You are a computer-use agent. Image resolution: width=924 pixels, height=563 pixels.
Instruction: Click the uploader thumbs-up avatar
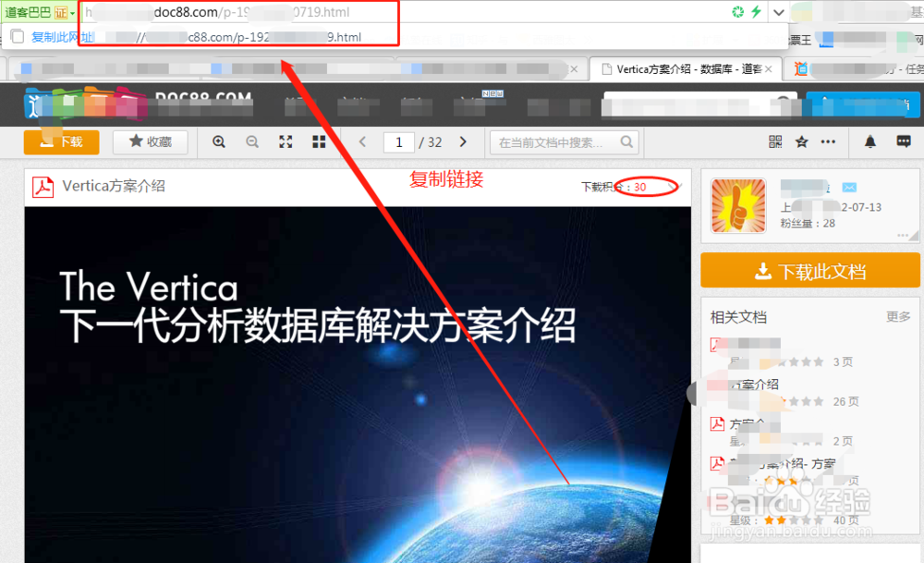tap(738, 206)
